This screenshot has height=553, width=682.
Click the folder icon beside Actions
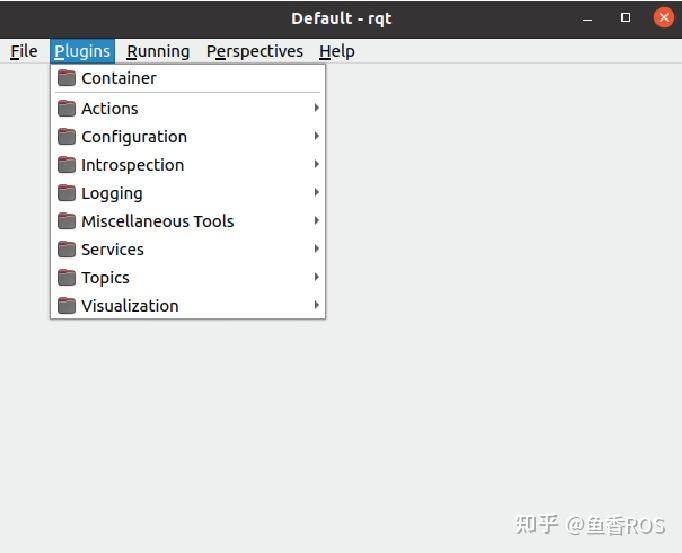click(x=67, y=108)
